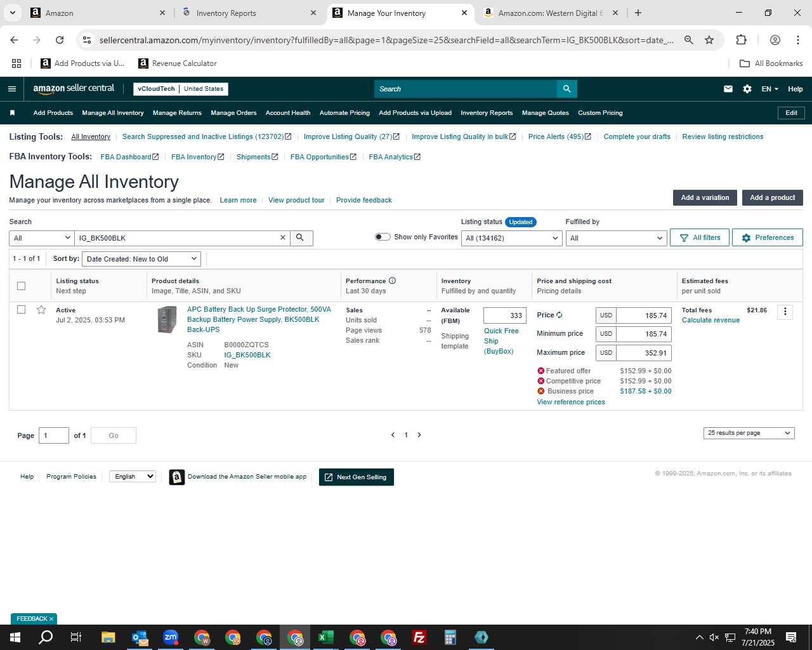The image size is (812, 650).
Task: Click the page number input field
Action: click(54, 435)
